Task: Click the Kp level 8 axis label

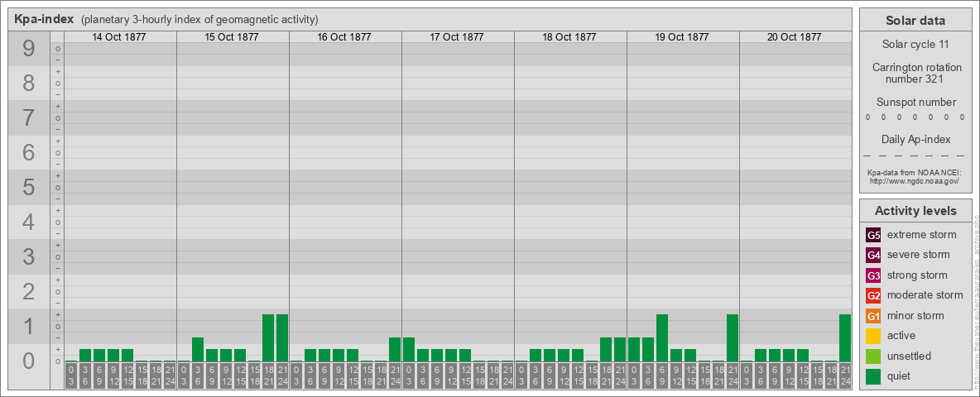Action: (x=29, y=83)
